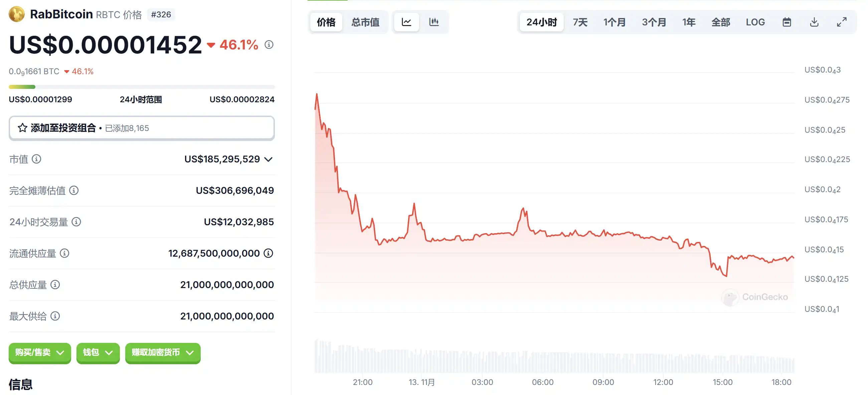868x395 pixels.
Task: Click the info icon beside 46.1% change
Action: [x=269, y=45]
